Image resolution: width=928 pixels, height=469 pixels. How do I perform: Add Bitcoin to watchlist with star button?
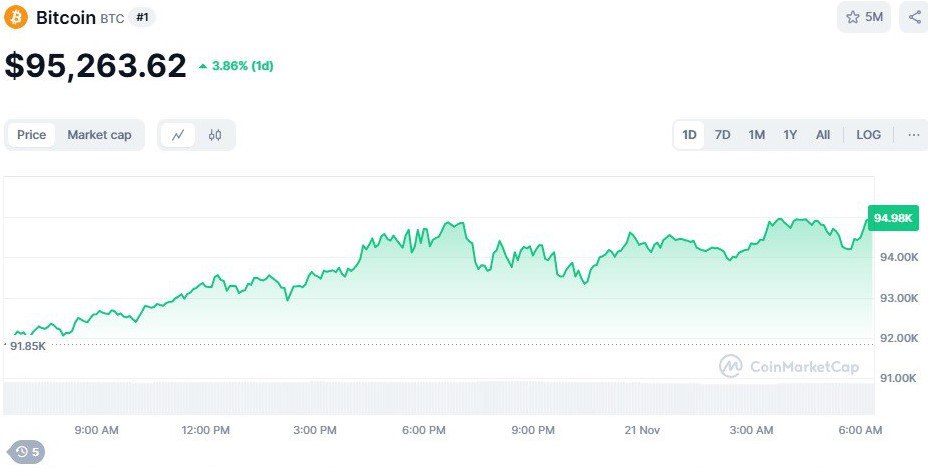tap(864, 17)
